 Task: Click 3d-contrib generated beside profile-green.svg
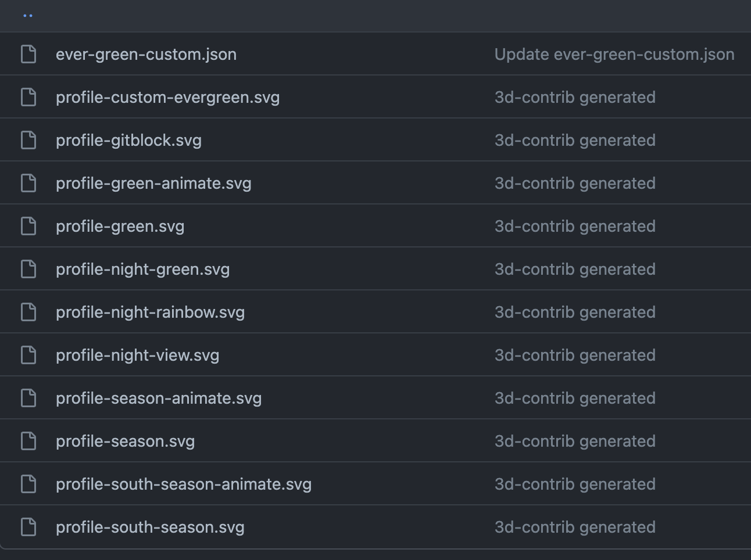tap(574, 225)
